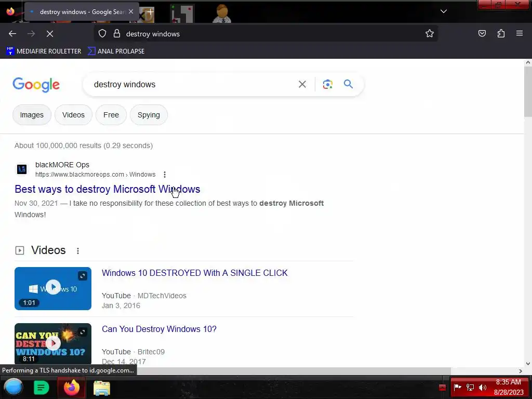Click the blackMORE Ops site favicon

pos(22,169)
